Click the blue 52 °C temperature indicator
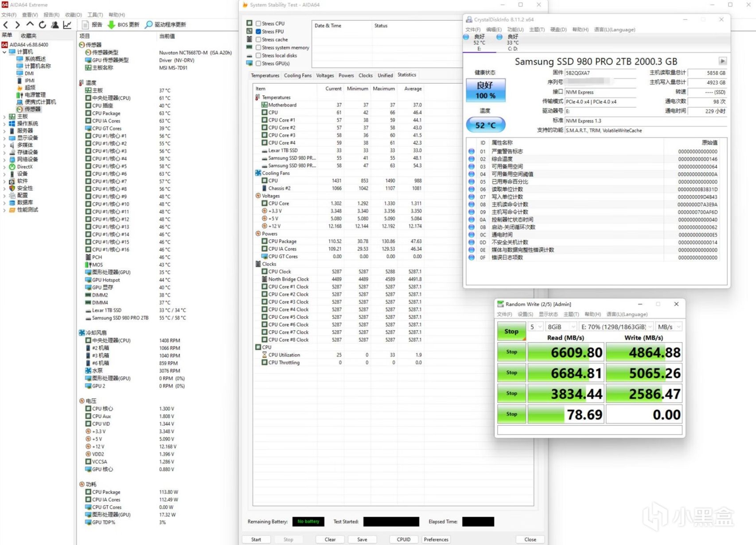This screenshot has height=545, width=756. tap(485, 125)
